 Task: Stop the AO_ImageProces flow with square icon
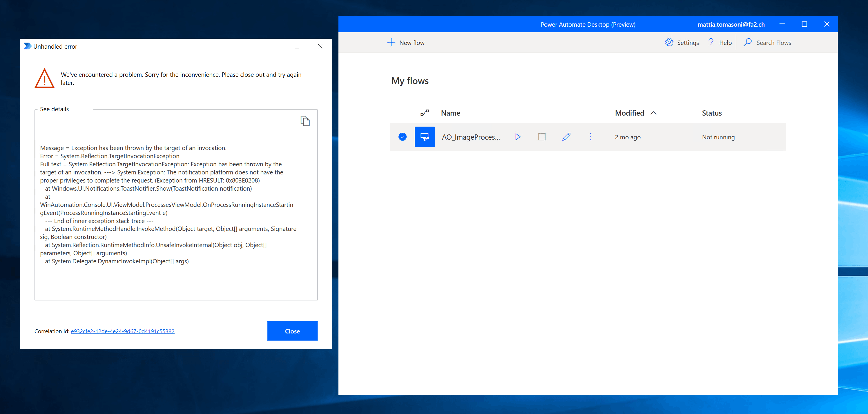click(542, 137)
